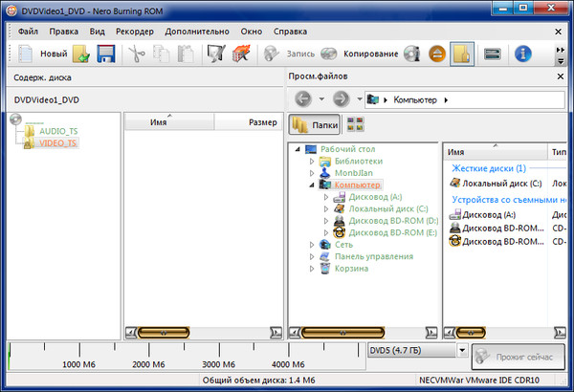Click the orange Eject disc icon
This screenshot has width=574, height=392.
point(435,54)
